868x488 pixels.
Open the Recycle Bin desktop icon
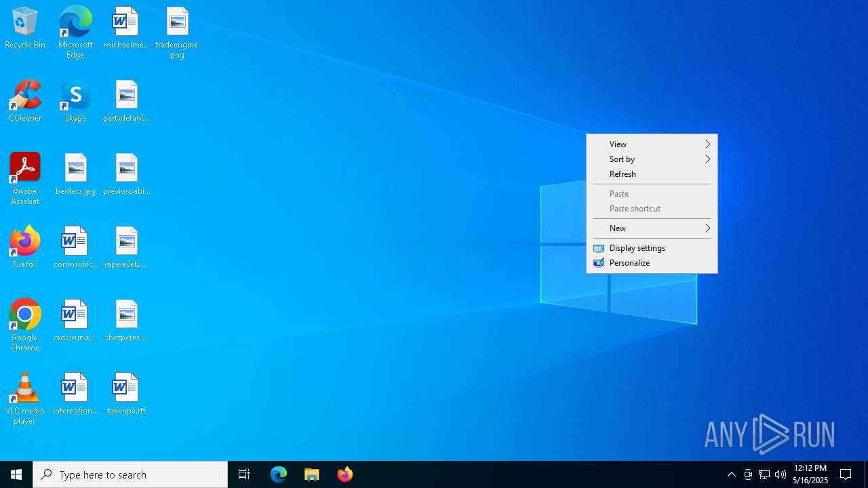tap(25, 28)
